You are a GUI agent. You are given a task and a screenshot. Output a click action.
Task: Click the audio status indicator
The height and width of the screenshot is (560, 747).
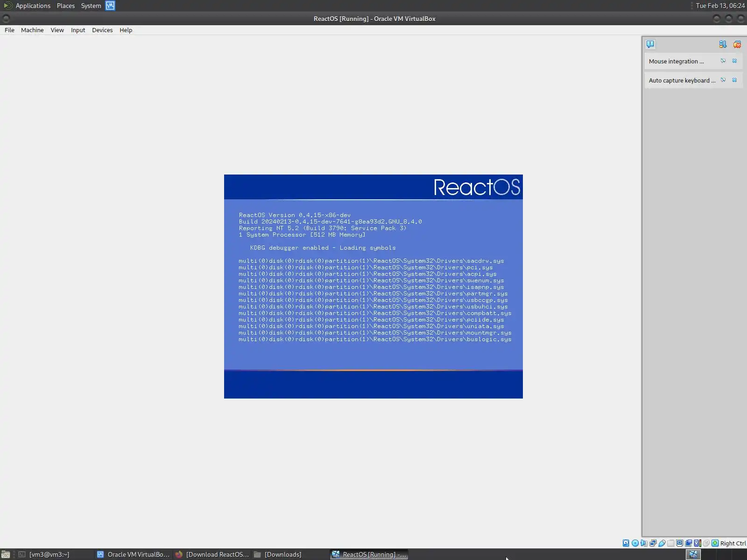pos(644,543)
